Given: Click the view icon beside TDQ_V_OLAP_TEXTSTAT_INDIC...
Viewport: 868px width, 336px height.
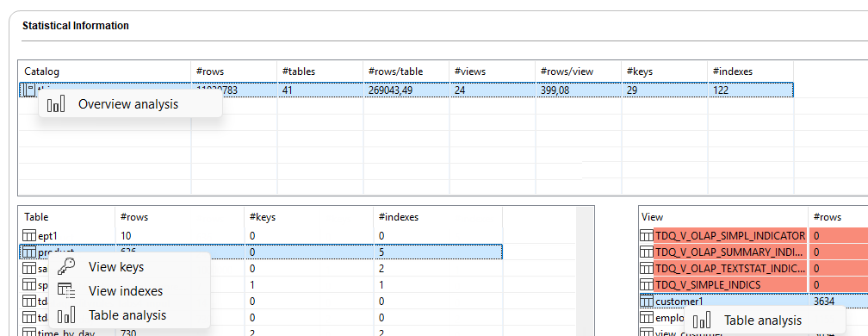Looking at the screenshot, I should [x=647, y=269].
